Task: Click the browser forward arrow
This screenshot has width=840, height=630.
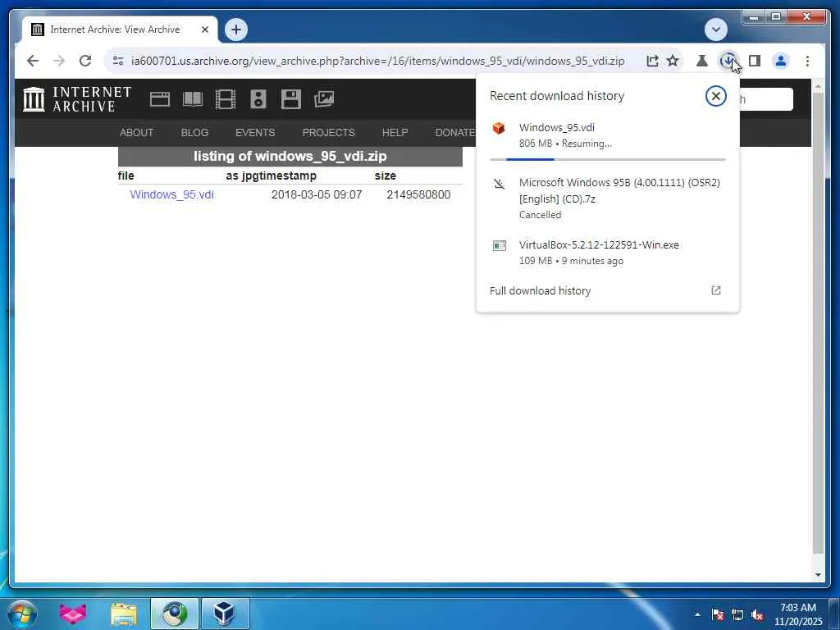Action: [59, 61]
